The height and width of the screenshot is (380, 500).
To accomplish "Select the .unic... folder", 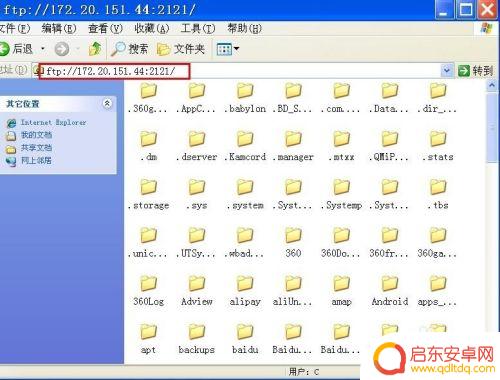I will click(x=148, y=243).
